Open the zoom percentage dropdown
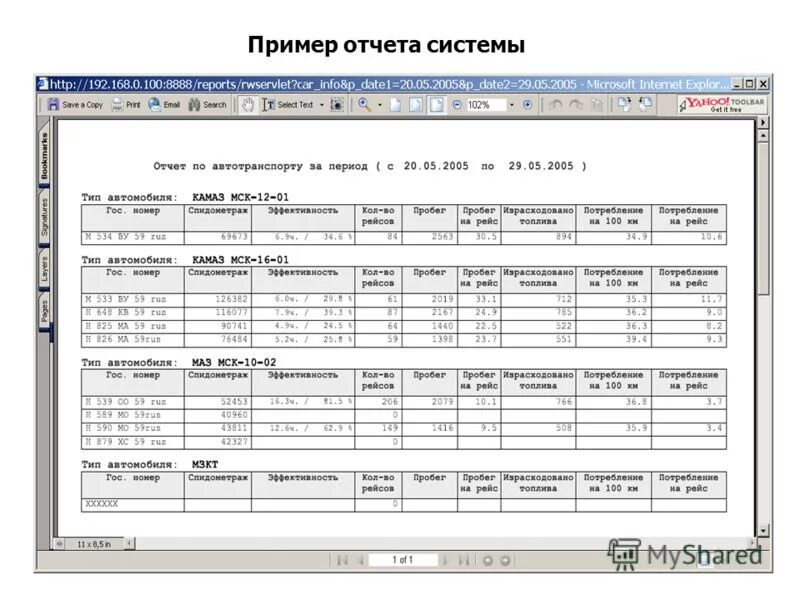 coord(510,104)
